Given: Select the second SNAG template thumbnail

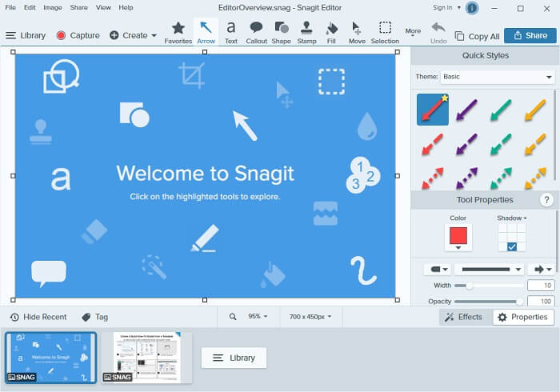Looking at the screenshot, I should coord(146,358).
